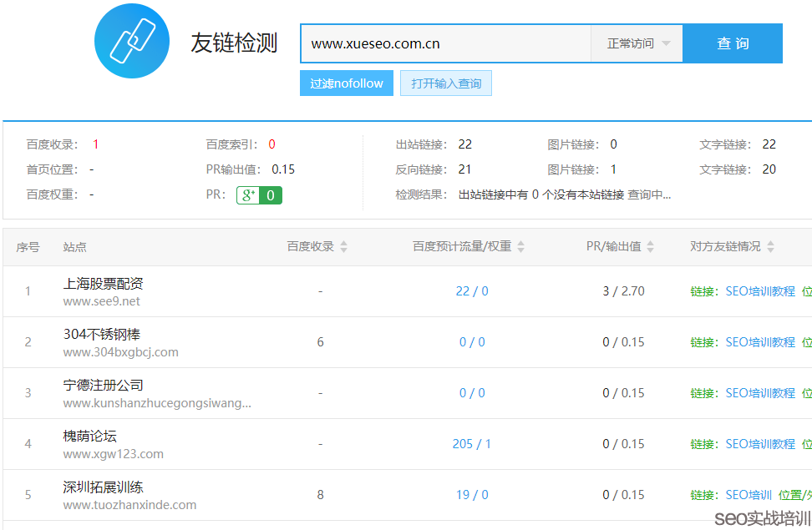Click the "205 / 1" traffic value for 槐荫论坛
Viewport: 812px width, 530px height.
tap(471, 443)
